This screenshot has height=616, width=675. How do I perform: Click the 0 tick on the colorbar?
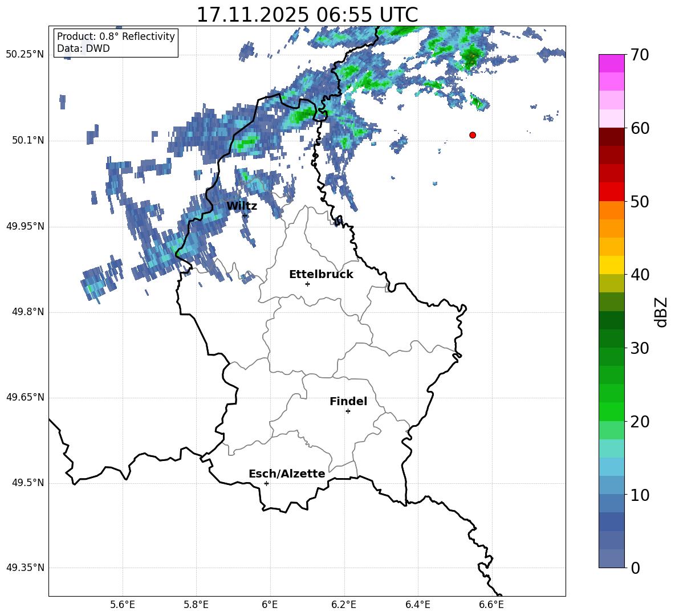click(x=635, y=568)
